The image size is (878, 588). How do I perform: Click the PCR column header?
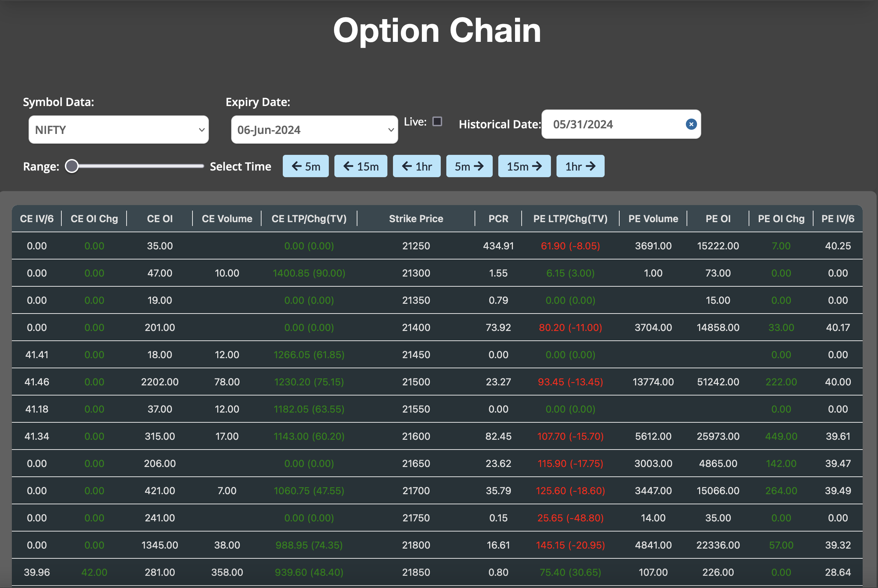click(498, 218)
